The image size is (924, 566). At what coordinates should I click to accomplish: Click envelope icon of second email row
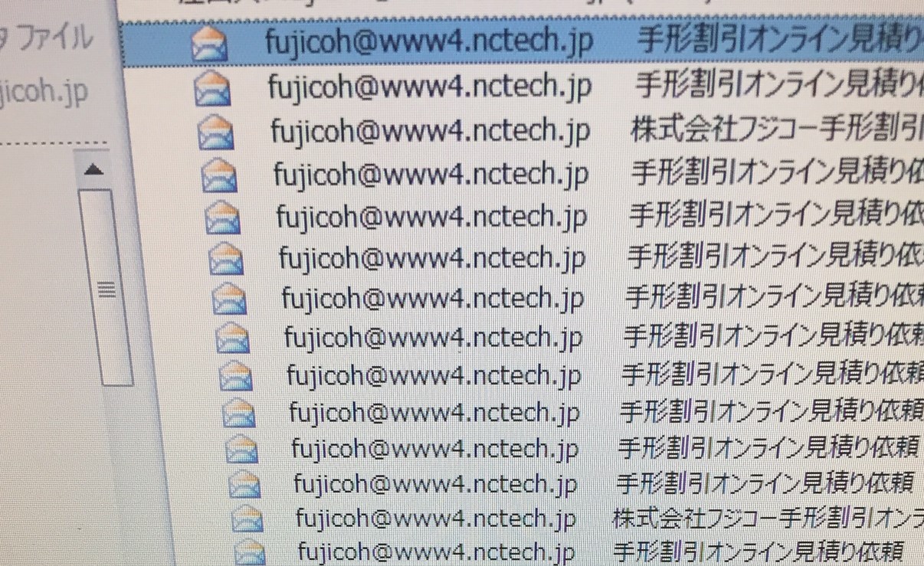[x=212, y=89]
